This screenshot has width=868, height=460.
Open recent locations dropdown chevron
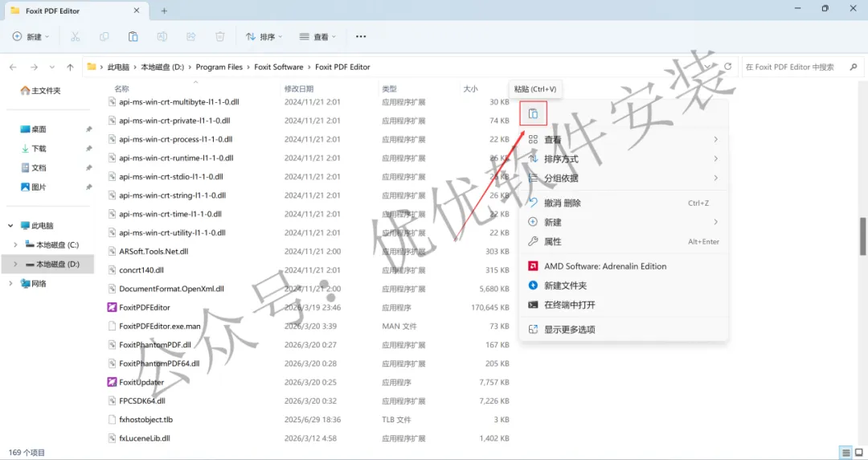(52, 67)
